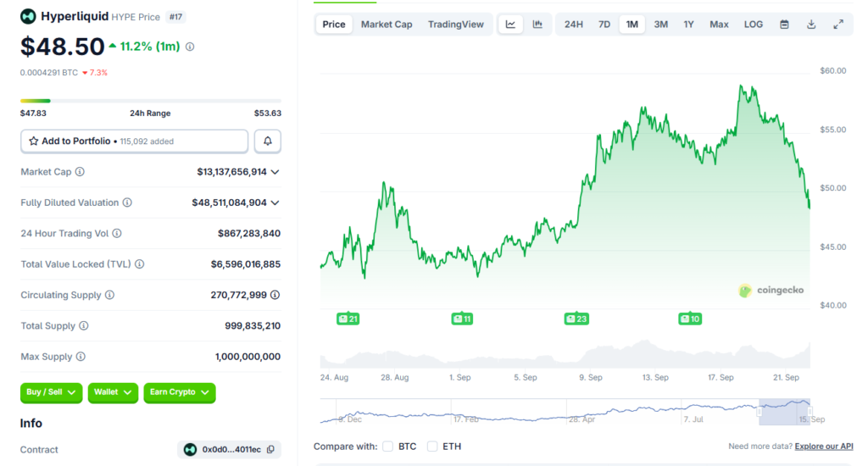Open Earn Crypto dropdown
868x466 pixels.
[x=180, y=392]
